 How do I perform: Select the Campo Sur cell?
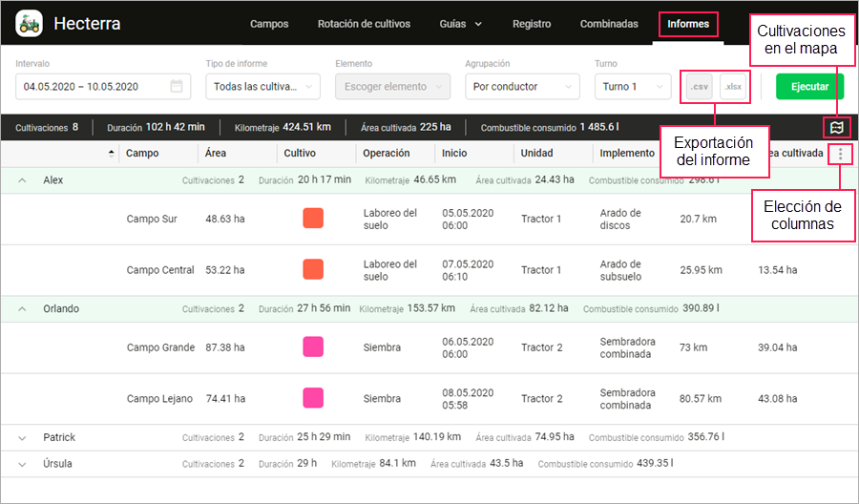point(152,219)
